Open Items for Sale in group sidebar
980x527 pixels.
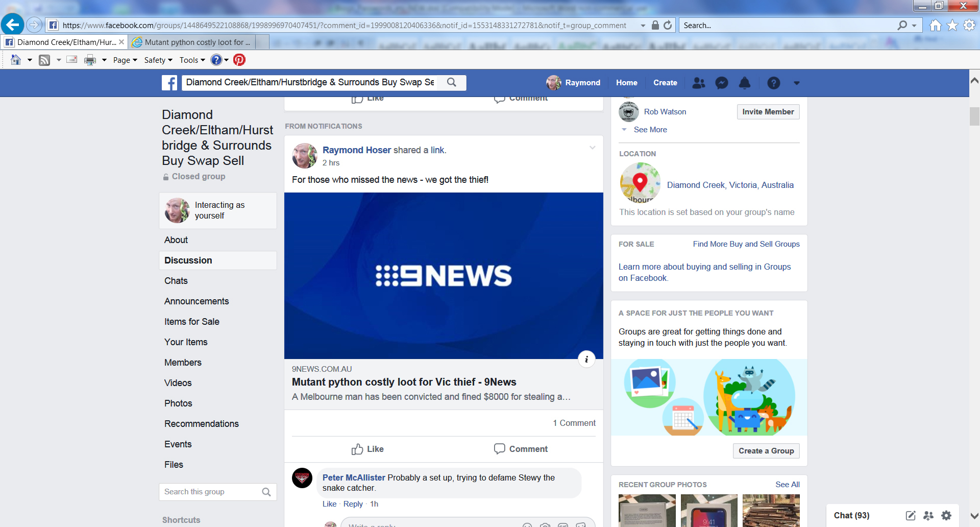coord(192,322)
